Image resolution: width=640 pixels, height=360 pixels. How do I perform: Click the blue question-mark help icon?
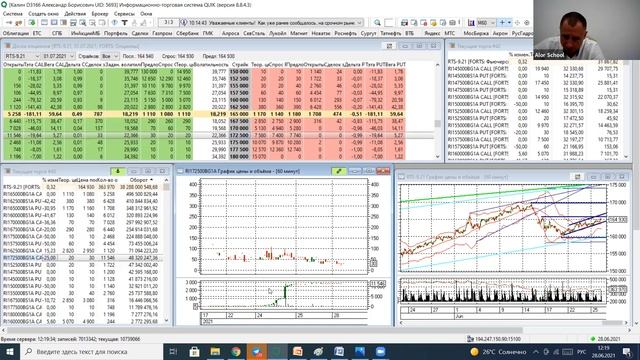pyautogui.click(x=114, y=23)
